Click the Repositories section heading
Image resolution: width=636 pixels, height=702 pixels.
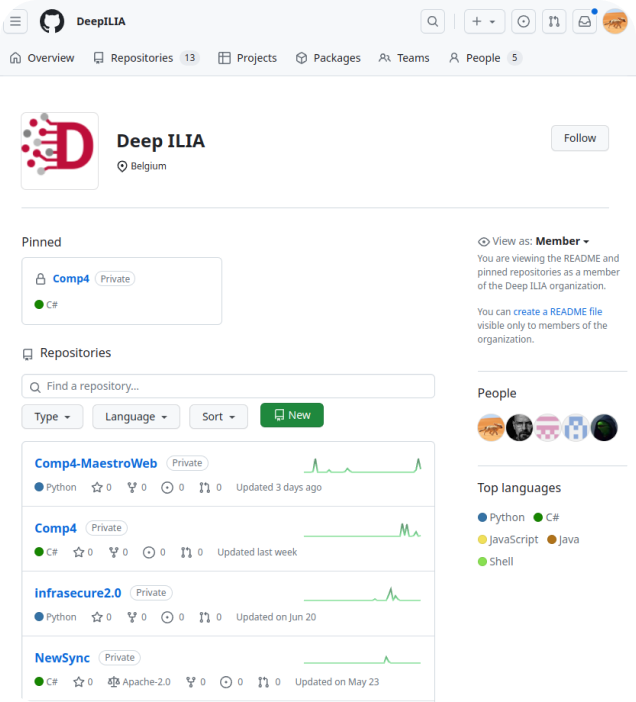tap(75, 353)
